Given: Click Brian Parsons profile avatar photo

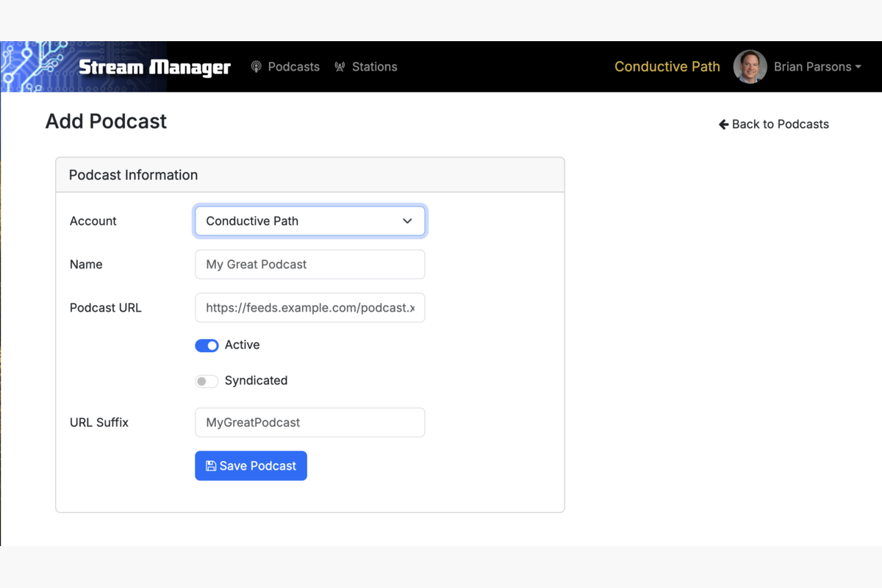Looking at the screenshot, I should coord(750,66).
